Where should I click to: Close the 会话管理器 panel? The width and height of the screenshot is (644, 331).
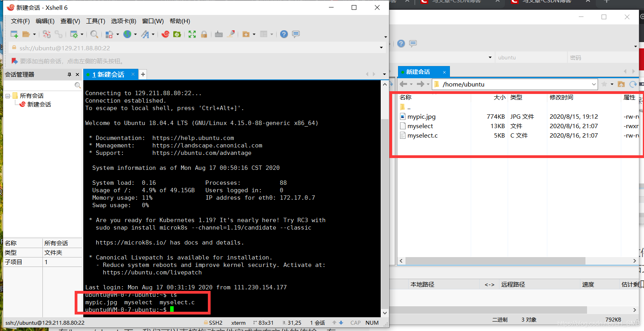(x=77, y=74)
